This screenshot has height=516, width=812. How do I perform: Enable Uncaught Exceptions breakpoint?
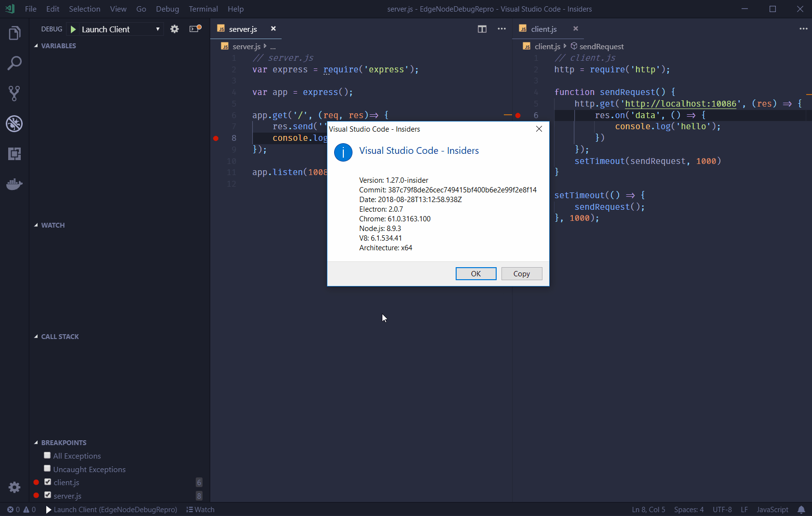[x=47, y=468]
